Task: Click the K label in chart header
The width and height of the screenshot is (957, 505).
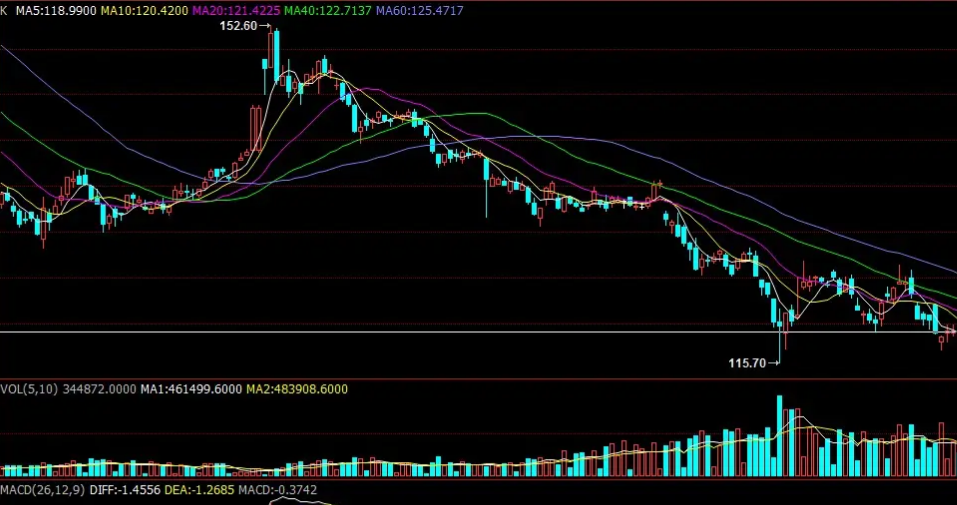Action: tap(4, 11)
